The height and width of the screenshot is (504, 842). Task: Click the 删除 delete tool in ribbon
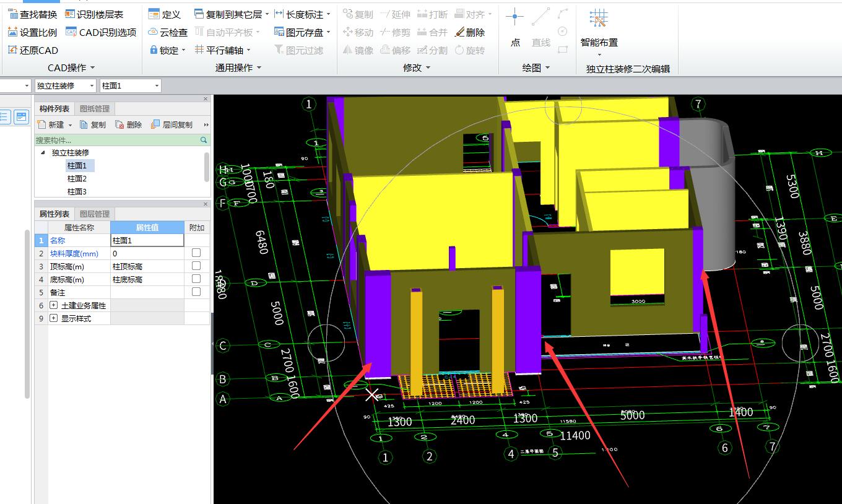pyautogui.click(x=470, y=32)
